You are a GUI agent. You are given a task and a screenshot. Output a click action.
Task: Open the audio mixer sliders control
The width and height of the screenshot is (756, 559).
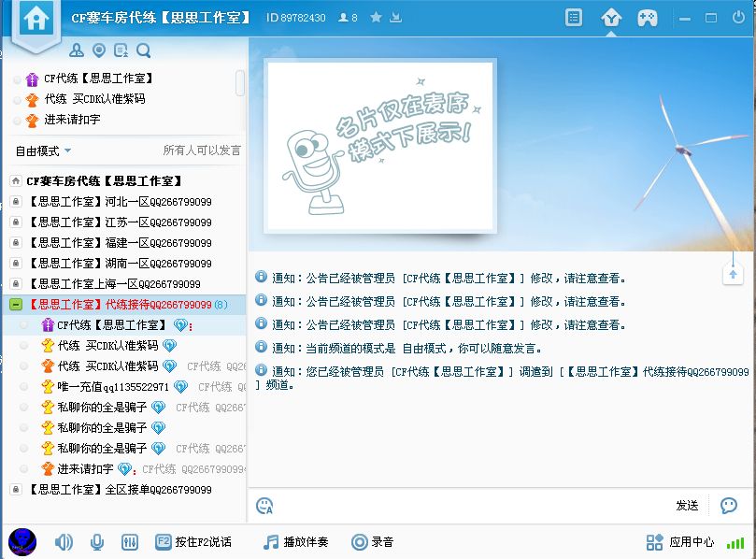[130, 542]
